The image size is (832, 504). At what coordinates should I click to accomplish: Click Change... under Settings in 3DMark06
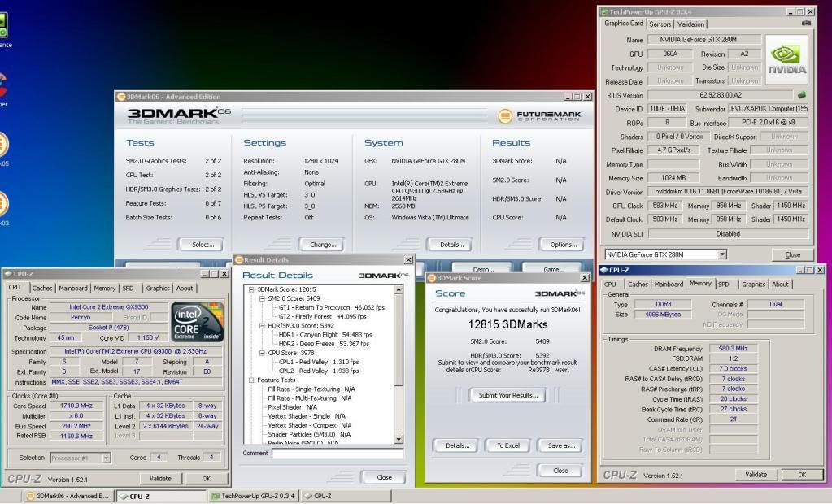coord(323,245)
